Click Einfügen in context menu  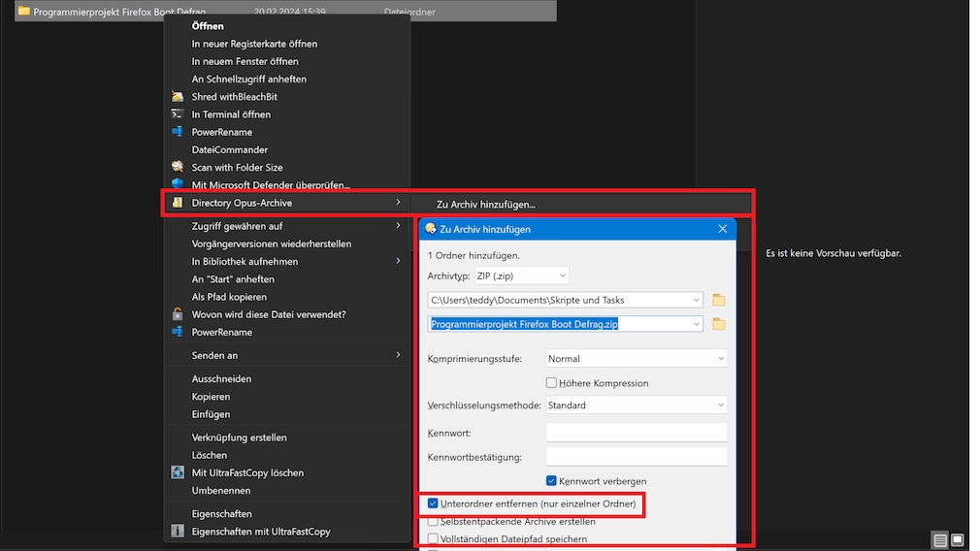(211, 414)
